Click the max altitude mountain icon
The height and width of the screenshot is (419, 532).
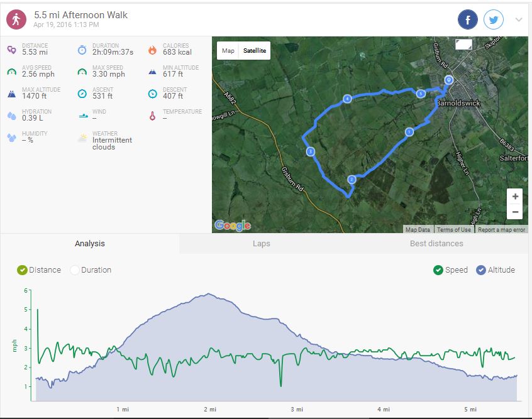point(11,94)
